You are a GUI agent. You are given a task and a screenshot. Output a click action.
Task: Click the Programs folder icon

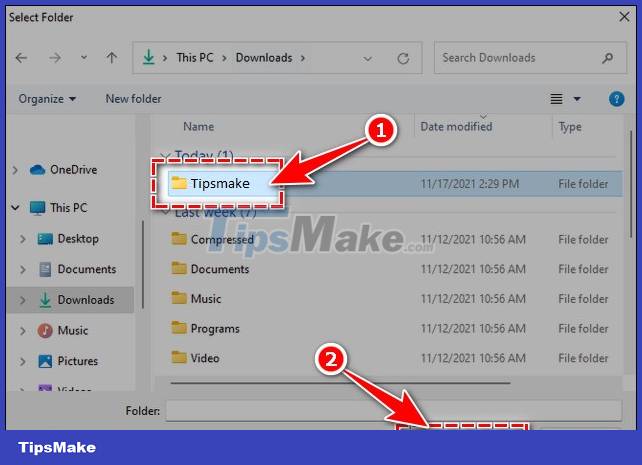coord(179,327)
